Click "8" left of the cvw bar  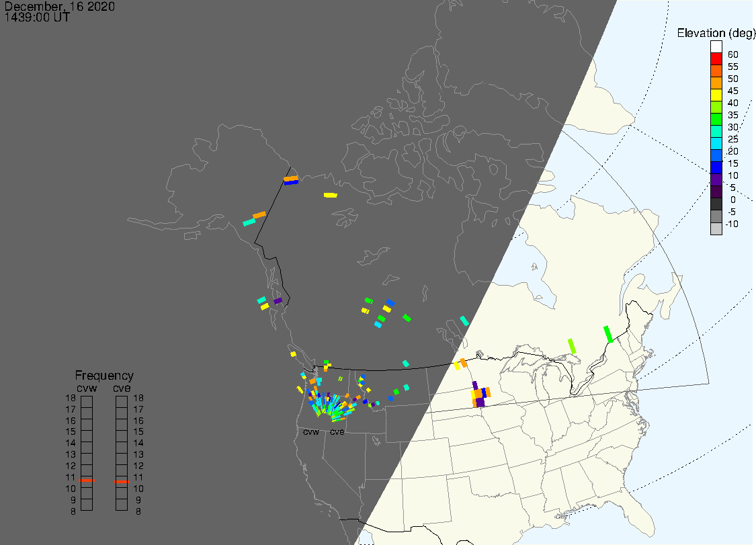73,511
